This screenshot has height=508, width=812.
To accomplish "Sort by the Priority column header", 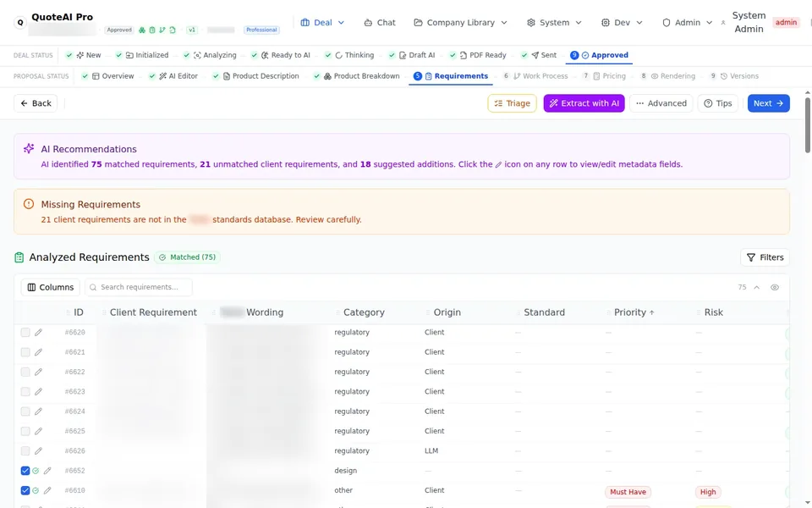I will [634, 312].
